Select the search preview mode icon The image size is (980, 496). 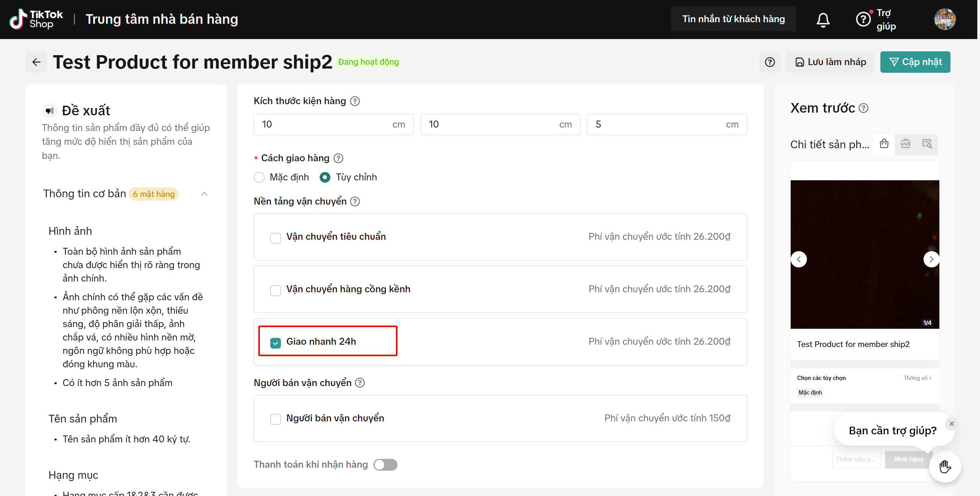[x=927, y=144]
